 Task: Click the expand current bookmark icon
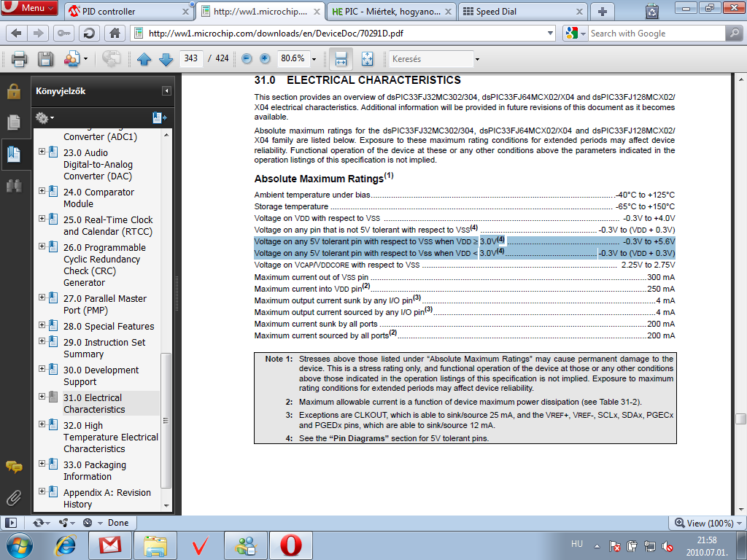click(x=160, y=117)
